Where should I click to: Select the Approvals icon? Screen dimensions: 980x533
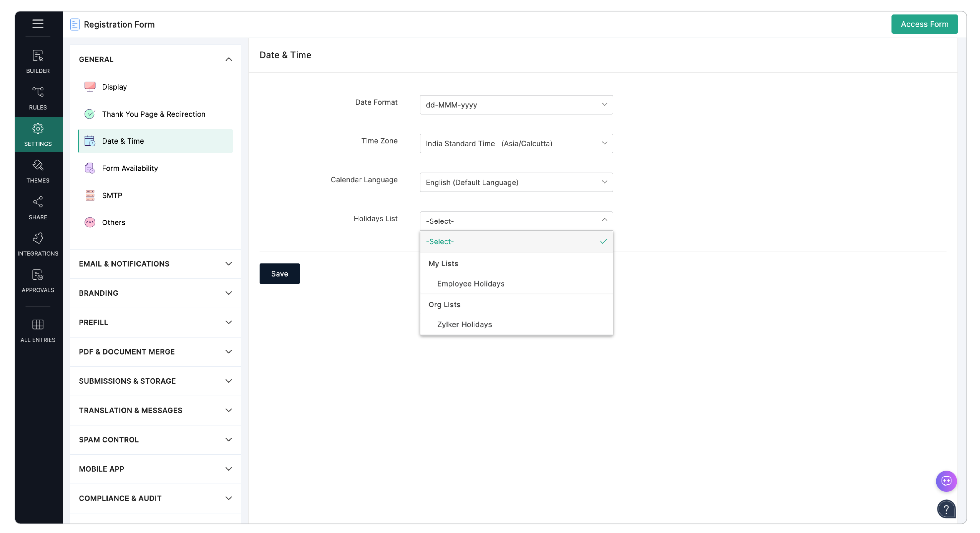pos(38,280)
